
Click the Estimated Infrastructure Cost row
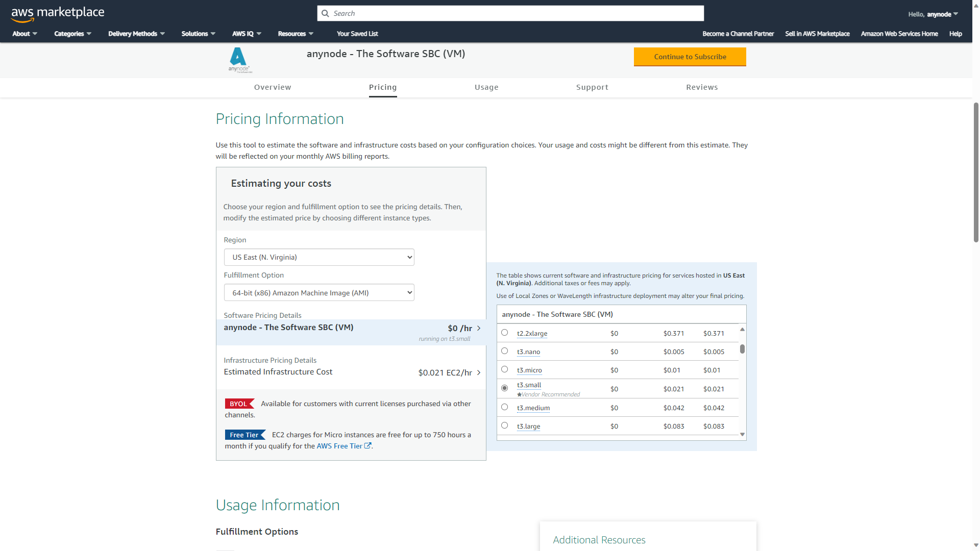point(352,372)
